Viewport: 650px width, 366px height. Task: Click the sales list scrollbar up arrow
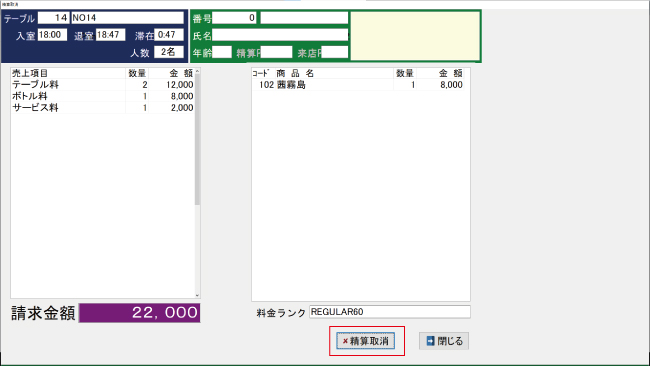tap(197, 71)
